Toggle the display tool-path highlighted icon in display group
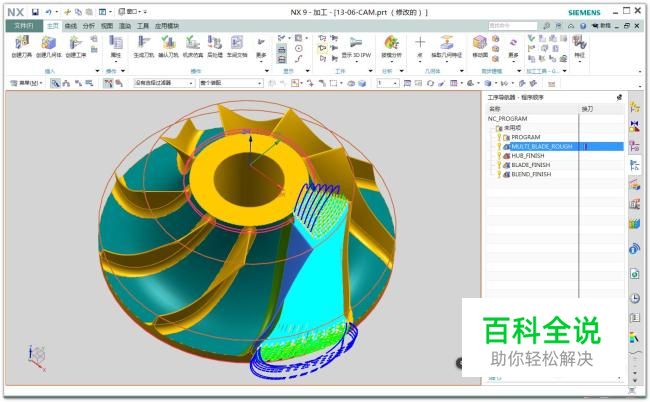 click(281, 50)
